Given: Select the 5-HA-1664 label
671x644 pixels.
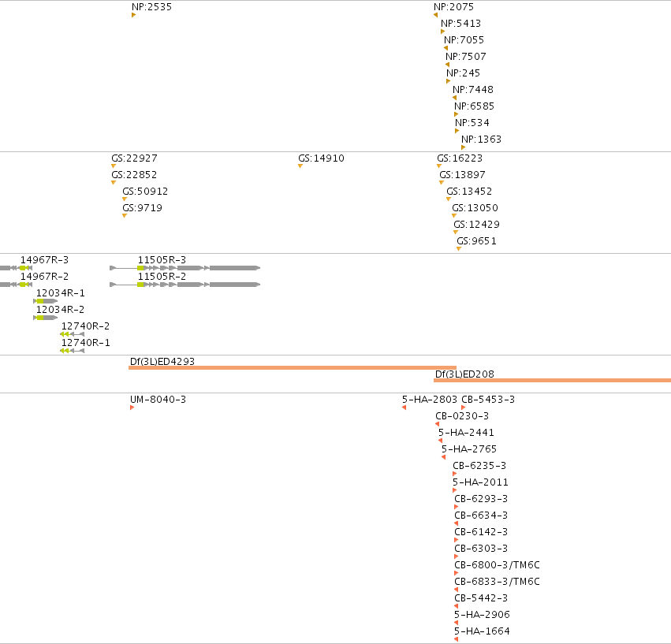Looking at the screenshot, I should [482, 631].
